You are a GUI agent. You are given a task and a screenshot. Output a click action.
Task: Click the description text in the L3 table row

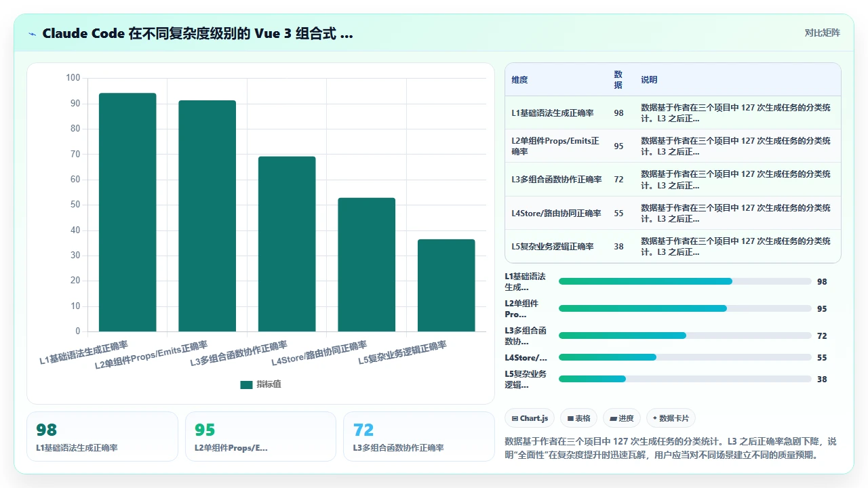[x=736, y=180]
